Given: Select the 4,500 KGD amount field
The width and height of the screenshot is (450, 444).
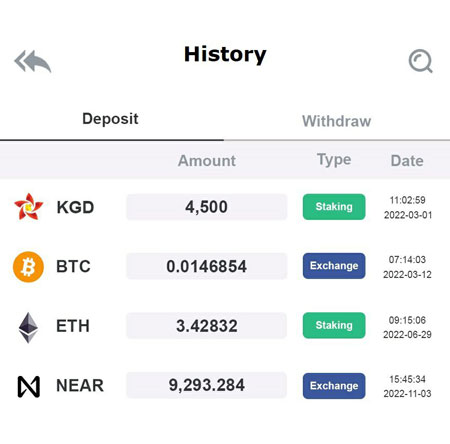Looking at the screenshot, I should pos(206,207).
